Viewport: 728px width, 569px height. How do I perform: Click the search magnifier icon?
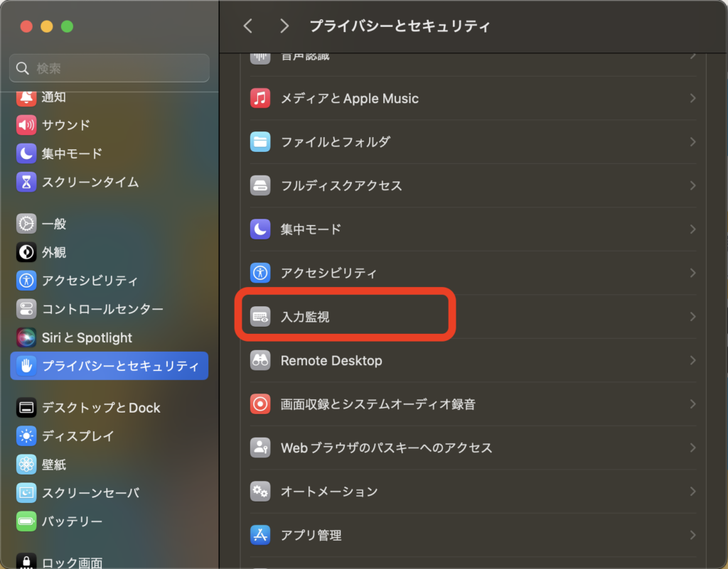(x=22, y=68)
